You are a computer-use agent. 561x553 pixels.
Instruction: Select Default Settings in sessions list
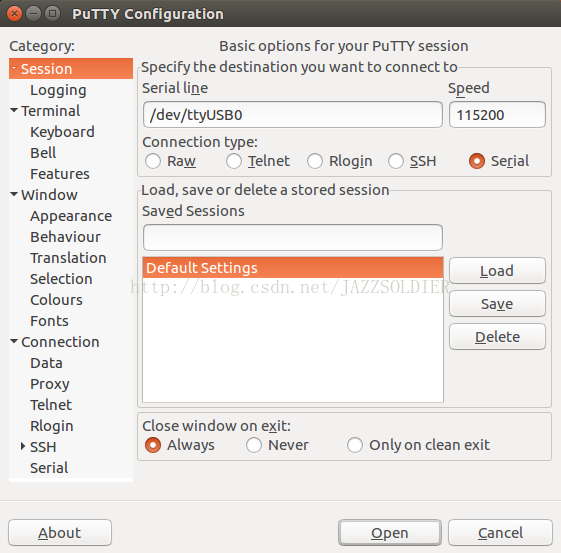point(293,268)
